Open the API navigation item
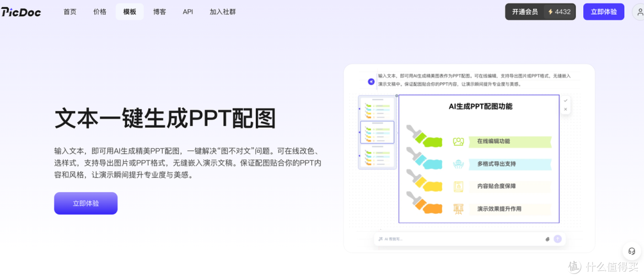Screen dimensions: 644x280 188,12
